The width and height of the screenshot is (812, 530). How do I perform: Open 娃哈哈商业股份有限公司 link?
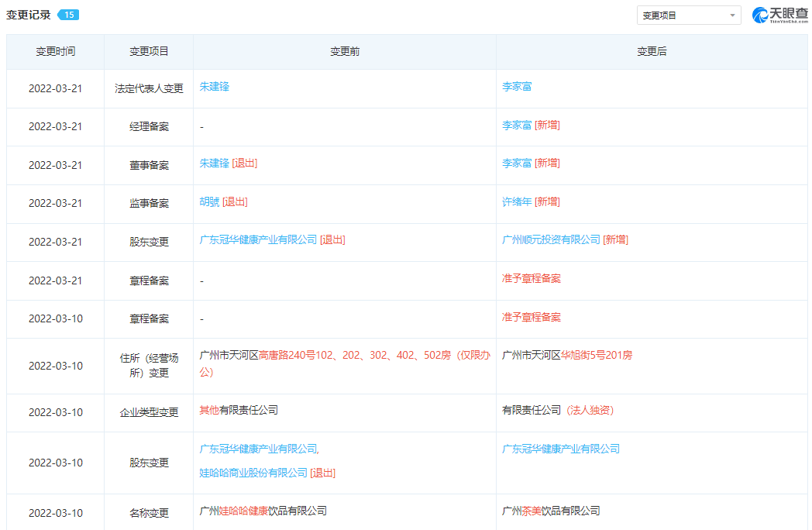(x=253, y=473)
